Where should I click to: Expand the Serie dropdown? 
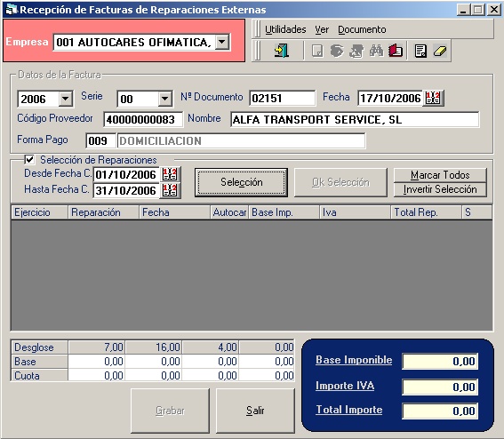pos(165,99)
